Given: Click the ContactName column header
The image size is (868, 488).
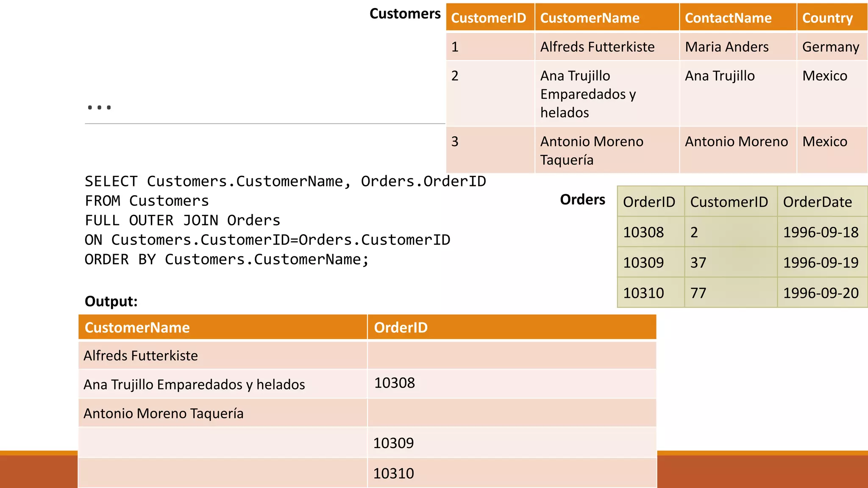Looking at the screenshot, I should pyautogui.click(x=728, y=18).
